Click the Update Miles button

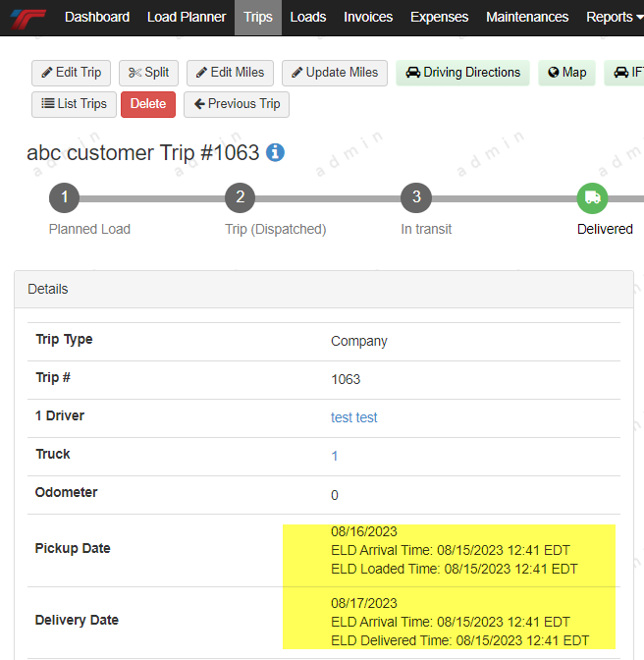[335, 73]
